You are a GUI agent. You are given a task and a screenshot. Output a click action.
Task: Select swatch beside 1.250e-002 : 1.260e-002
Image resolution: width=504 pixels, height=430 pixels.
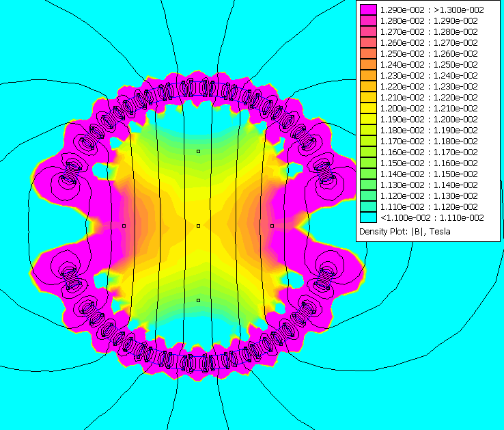click(x=368, y=53)
